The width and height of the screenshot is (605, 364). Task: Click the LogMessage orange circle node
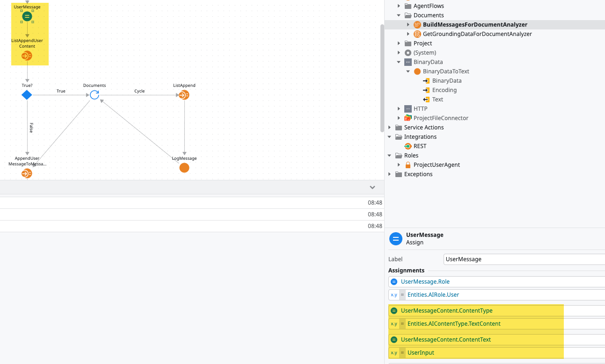(184, 168)
